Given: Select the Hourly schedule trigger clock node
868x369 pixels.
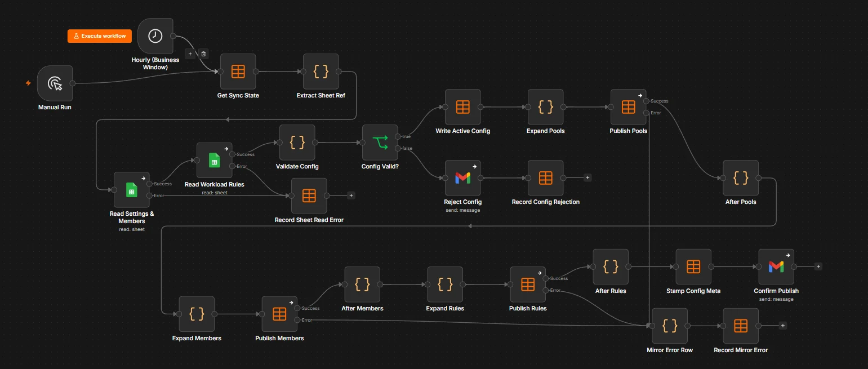Looking at the screenshot, I should [155, 36].
